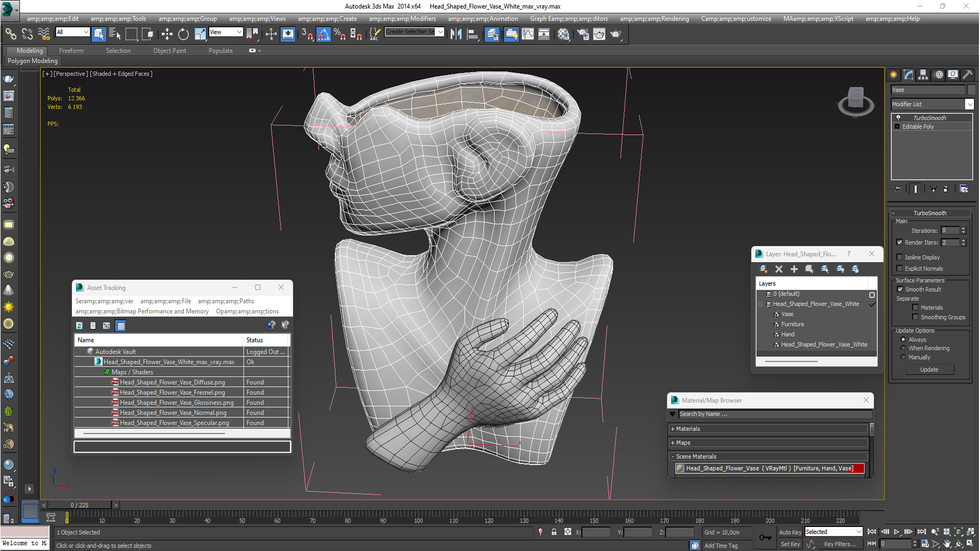Click Create New Layer in Layer dialog
The width and height of the screenshot is (980, 551).
pyautogui.click(x=763, y=269)
